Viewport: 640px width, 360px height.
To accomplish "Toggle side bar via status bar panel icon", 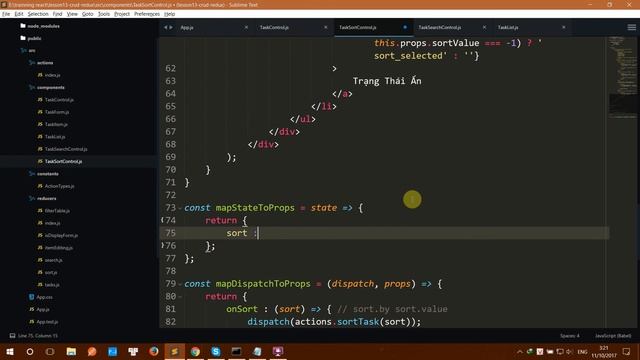I will point(12,336).
